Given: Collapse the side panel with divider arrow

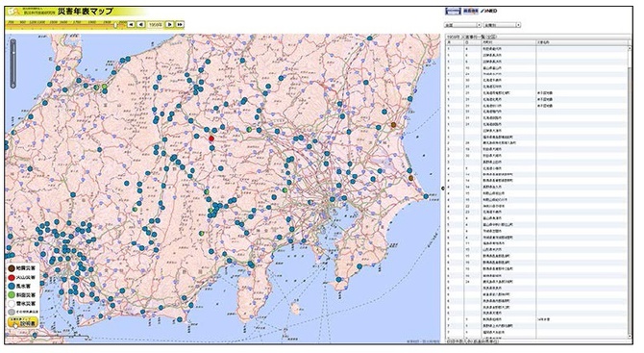Looking at the screenshot, I should point(443,189).
